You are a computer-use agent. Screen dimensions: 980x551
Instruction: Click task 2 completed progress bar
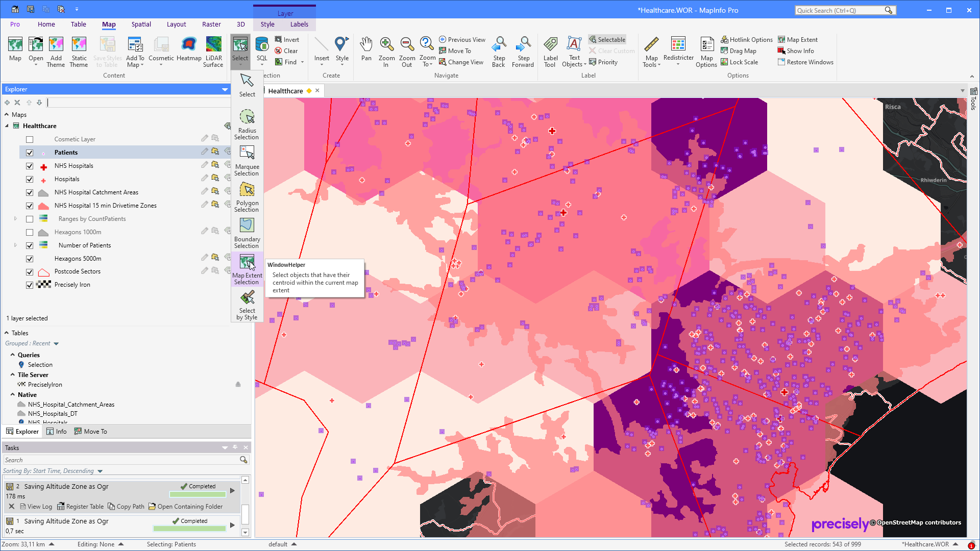tap(198, 494)
